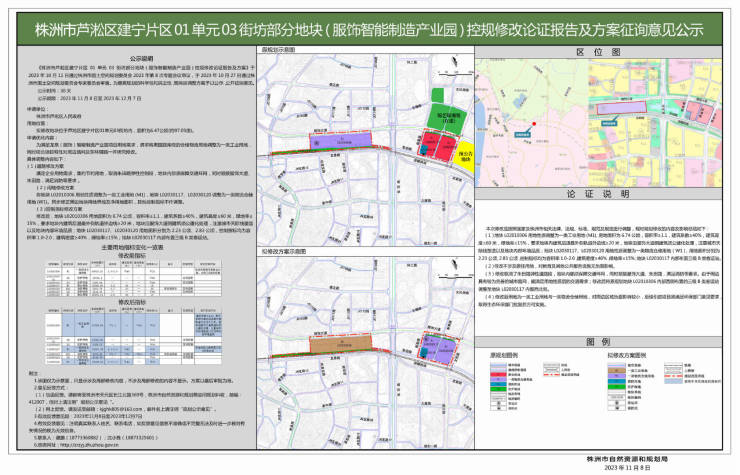Click the 修改前指标 table title
The image size is (740, 475).
pyautogui.click(x=132, y=255)
